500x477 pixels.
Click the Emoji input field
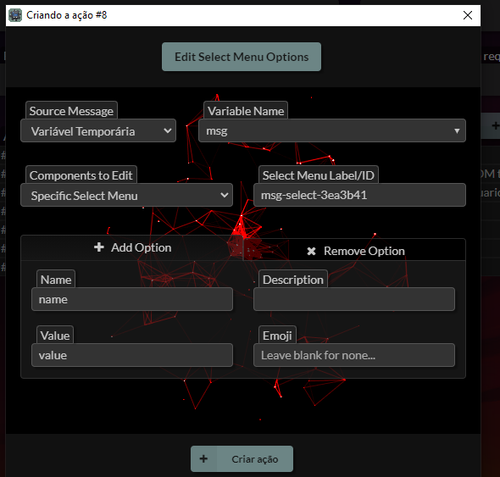[354, 355]
